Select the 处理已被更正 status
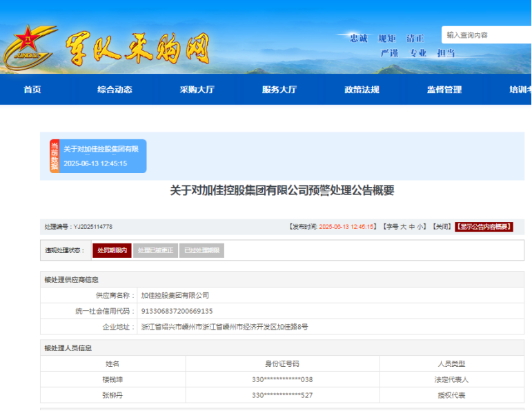This screenshot has width=532, height=411. click(155, 250)
